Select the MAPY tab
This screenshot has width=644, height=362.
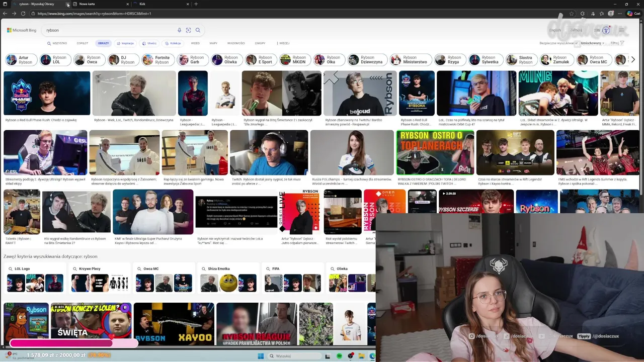point(213,43)
